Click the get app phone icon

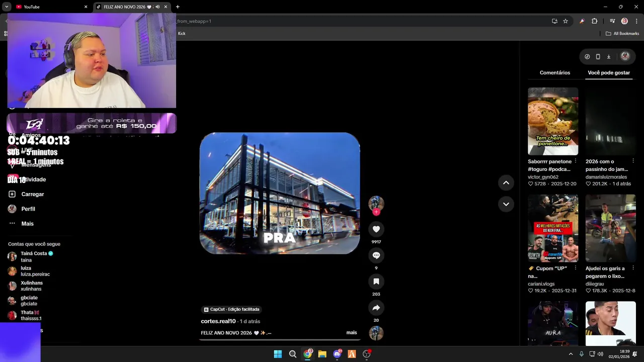tap(598, 57)
